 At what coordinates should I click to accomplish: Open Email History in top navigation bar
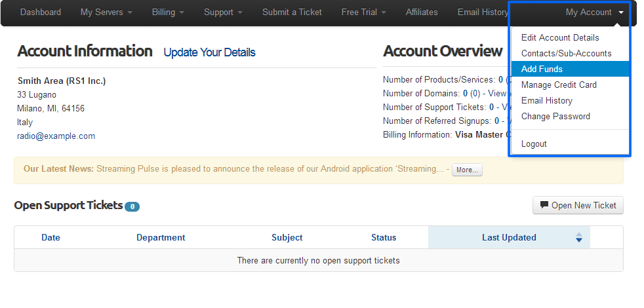click(x=483, y=12)
